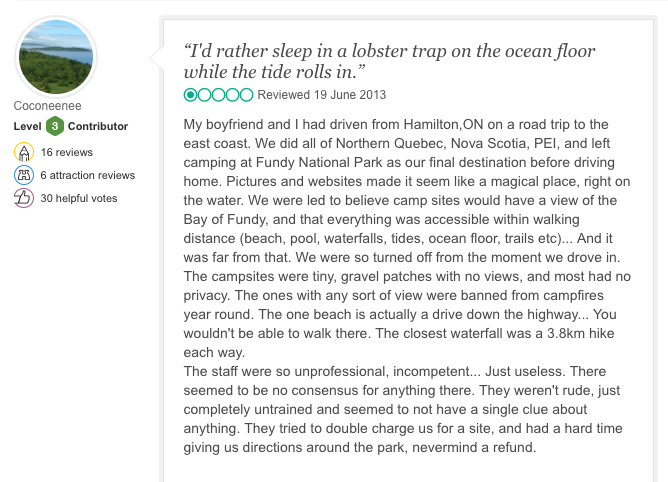Open the Coconeenee username profile

click(x=46, y=106)
